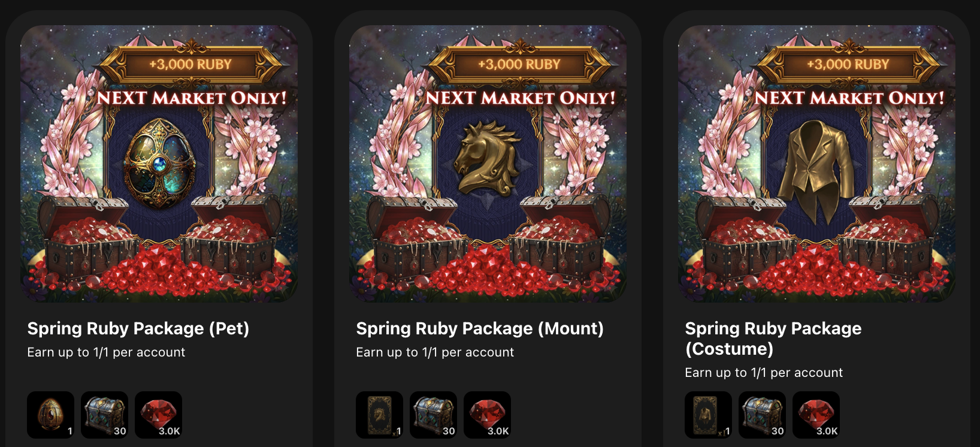Open the Spring Ruby Package (Mount) title
Image resolution: width=980 pixels, height=447 pixels.
pos(480,328)
